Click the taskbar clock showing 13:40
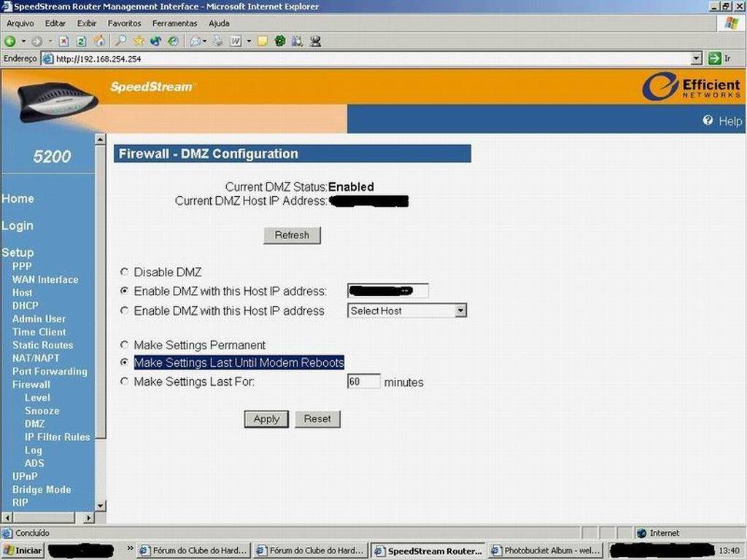 [x=729, y=551]
